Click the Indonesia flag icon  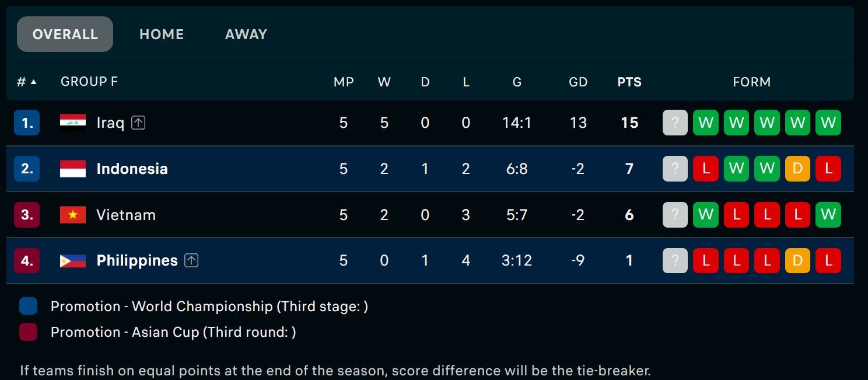point(73,169)
